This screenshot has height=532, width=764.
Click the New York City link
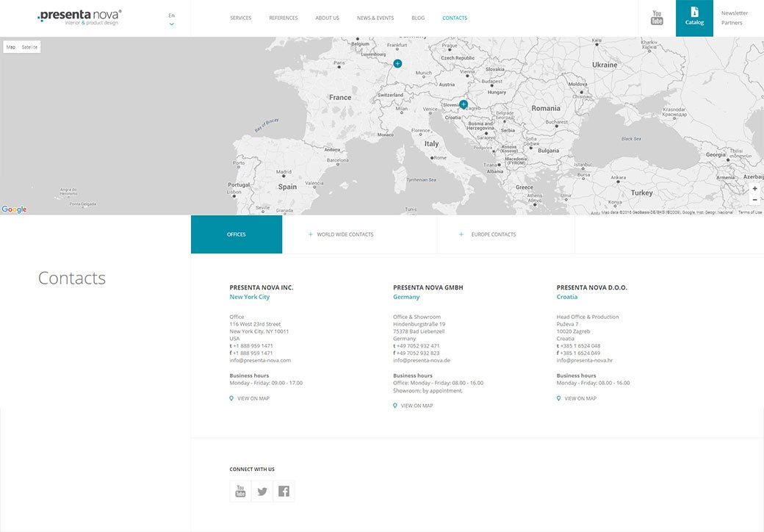coord(249,296)
